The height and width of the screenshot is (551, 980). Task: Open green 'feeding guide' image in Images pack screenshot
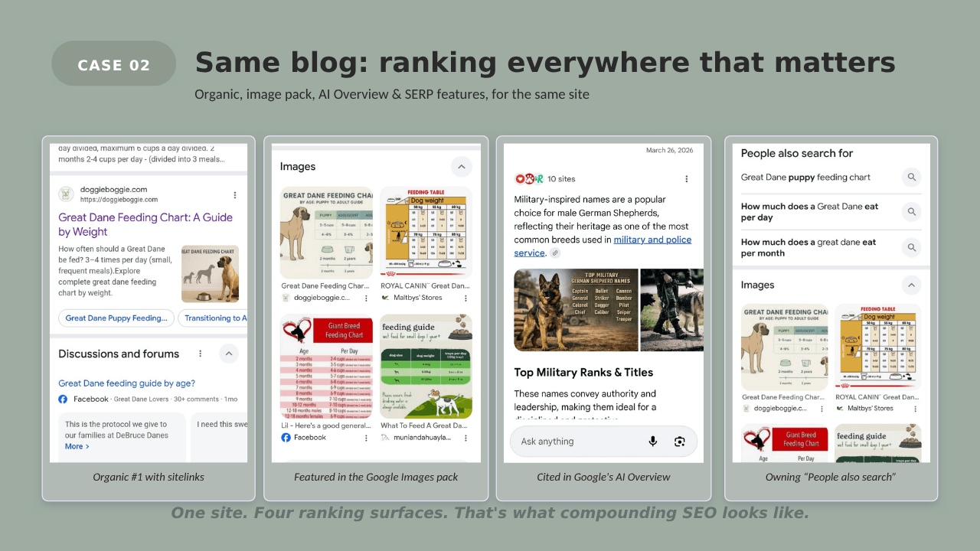[x=426, y=367]
